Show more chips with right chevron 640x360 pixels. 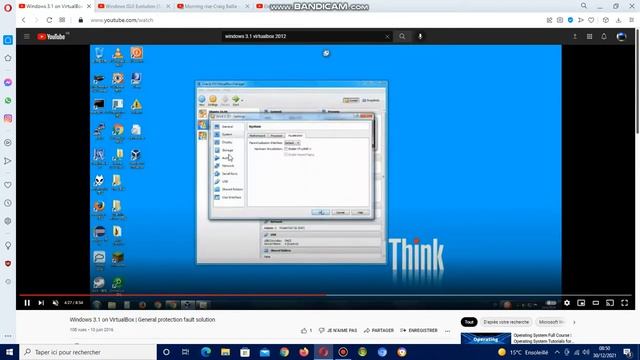574,322
